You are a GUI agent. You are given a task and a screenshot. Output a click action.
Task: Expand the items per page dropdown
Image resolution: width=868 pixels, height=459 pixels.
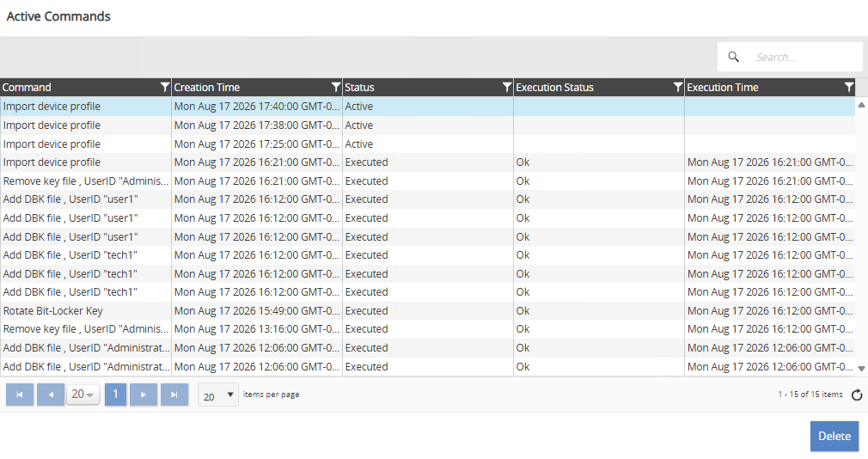click(x=218, y=395)
